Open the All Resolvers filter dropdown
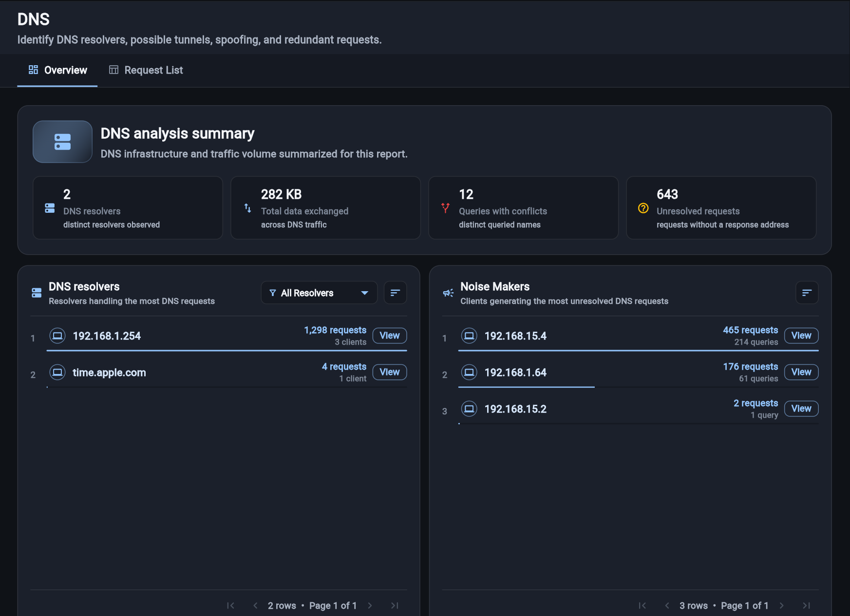The width and height of the screenshot is (850, 616). (x=319, y=293)
